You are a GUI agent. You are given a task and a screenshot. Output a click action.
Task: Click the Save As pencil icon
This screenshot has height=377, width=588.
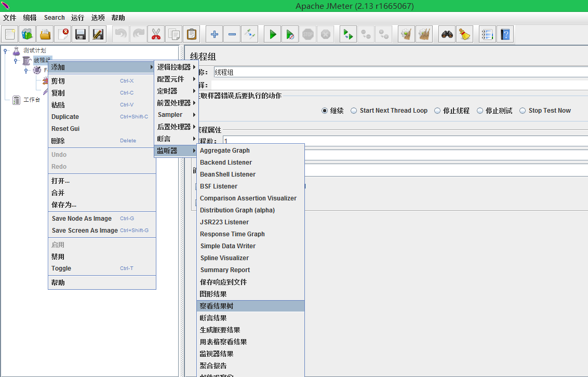(98, 34)
